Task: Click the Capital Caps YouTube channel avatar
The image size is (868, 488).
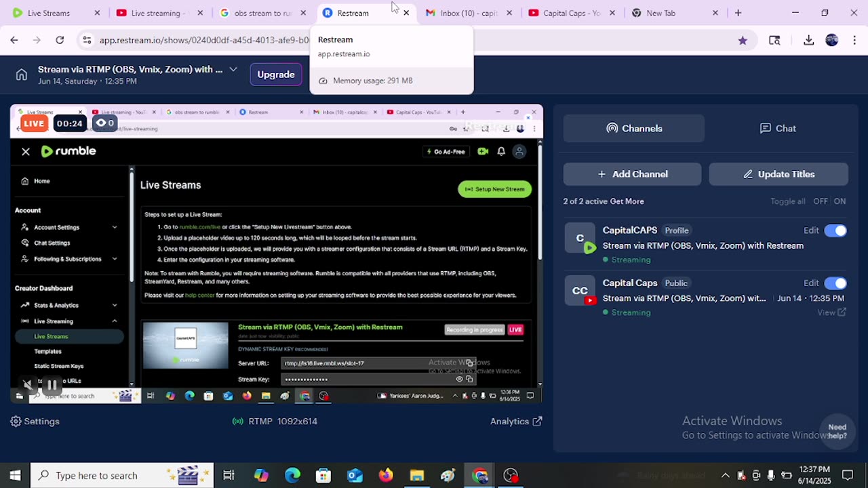Action: (x=580, y=291)
